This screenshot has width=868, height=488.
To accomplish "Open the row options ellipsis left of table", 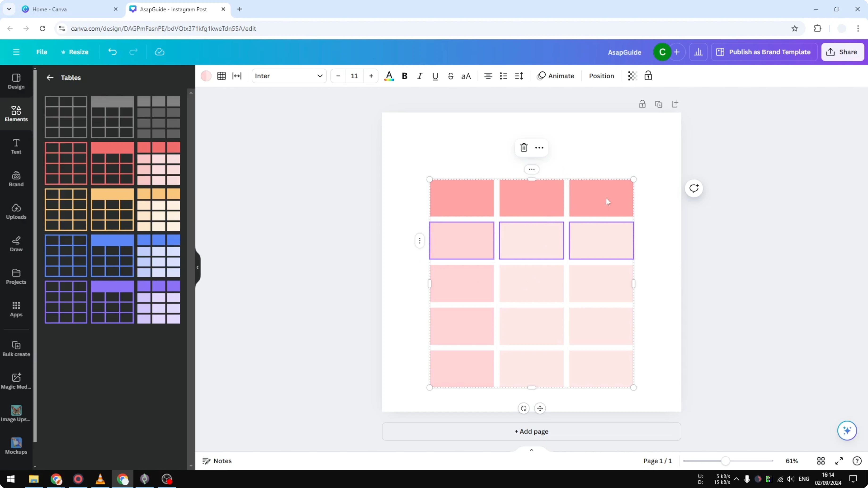I will (x=420, y=241).
